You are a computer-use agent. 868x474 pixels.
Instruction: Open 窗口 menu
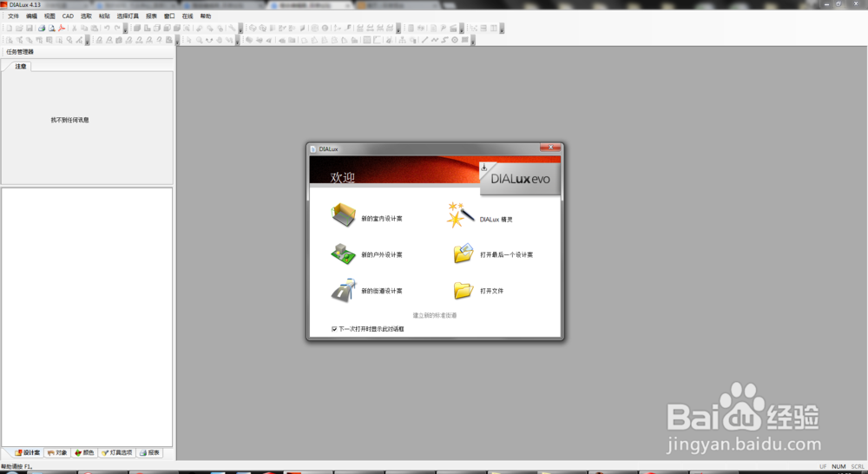(169, 16)
